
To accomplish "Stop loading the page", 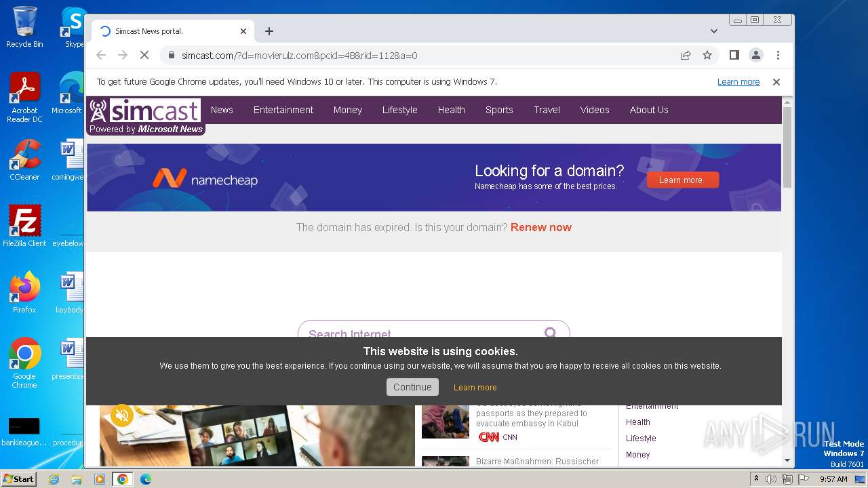I will [144, 55].
